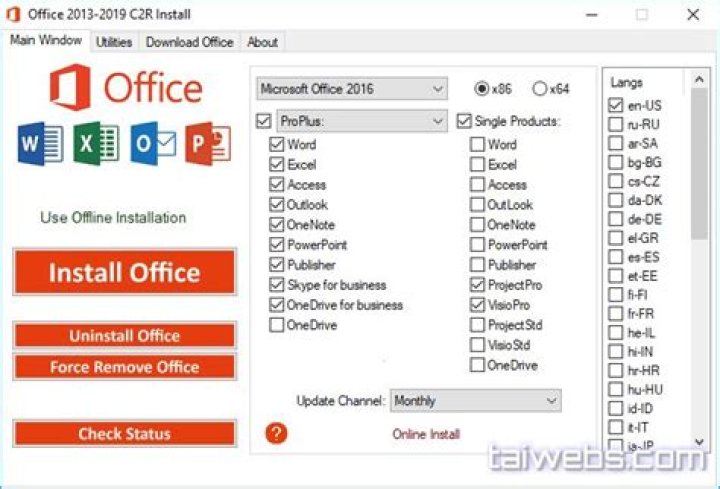720x489 pixels.
Task: Enable the ru-RU language checkbox
Action: 615,124
